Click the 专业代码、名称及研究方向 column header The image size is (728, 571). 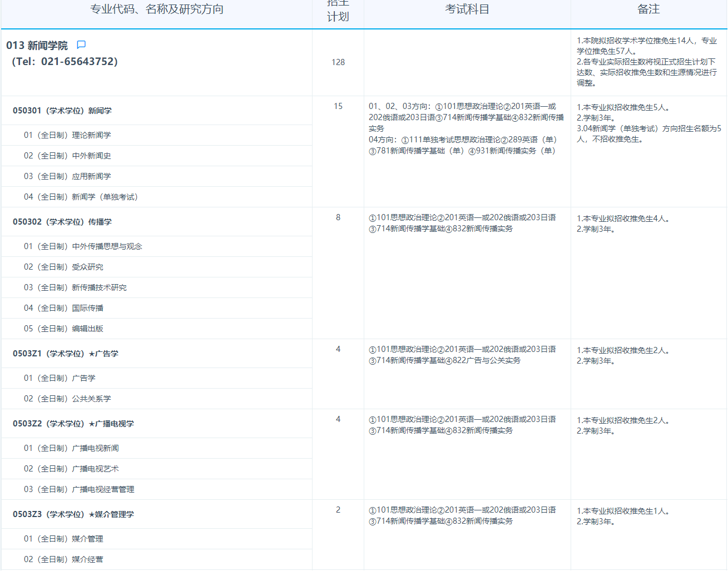pos(157,9)
